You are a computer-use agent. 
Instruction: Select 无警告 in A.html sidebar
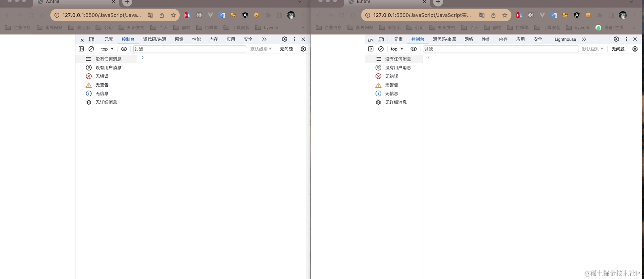coord(106,85)
